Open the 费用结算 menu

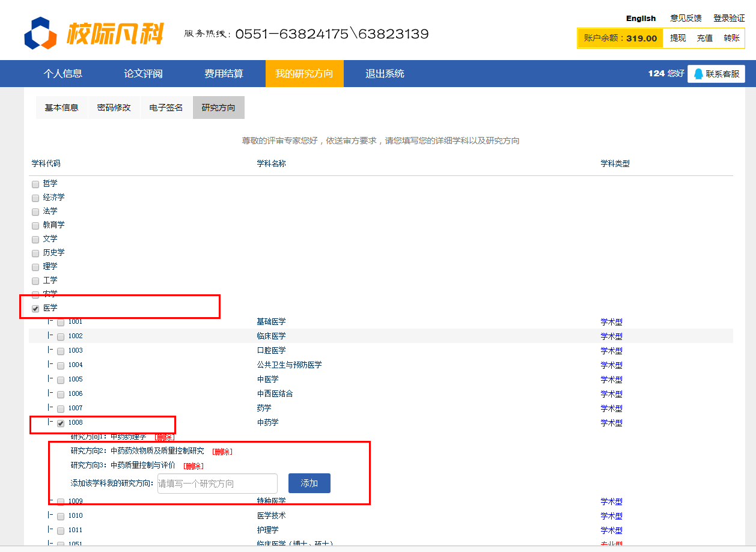point(224,74)
